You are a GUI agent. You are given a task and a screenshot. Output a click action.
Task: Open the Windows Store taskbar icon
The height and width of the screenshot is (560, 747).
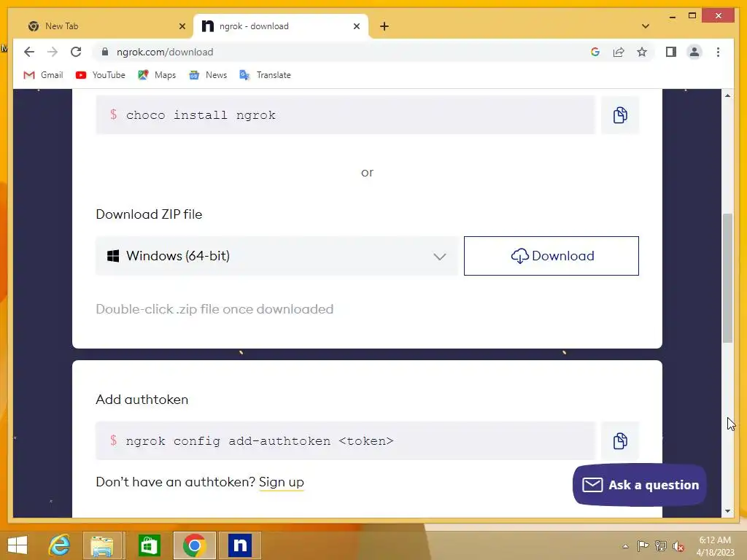(x=149, y=545)
